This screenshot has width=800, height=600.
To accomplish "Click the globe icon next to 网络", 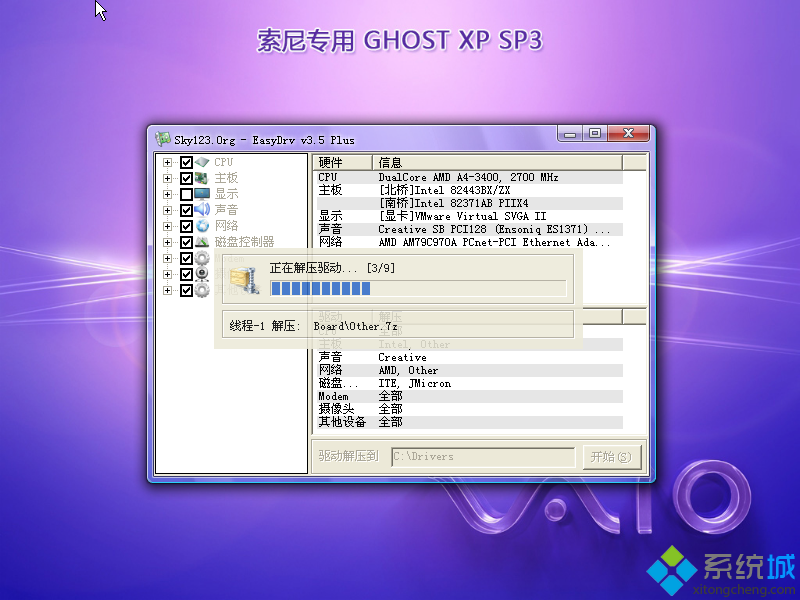I will [x=202, y=226].
